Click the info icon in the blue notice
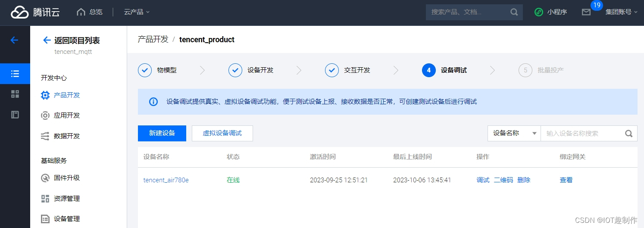644x228 pixels. 153,102
